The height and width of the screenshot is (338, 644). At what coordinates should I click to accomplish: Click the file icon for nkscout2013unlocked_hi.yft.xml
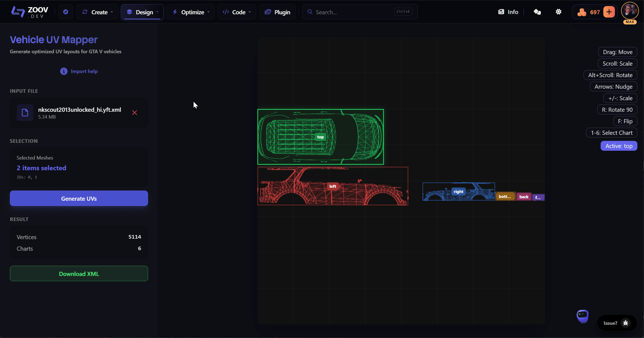[x=25, y=113]
